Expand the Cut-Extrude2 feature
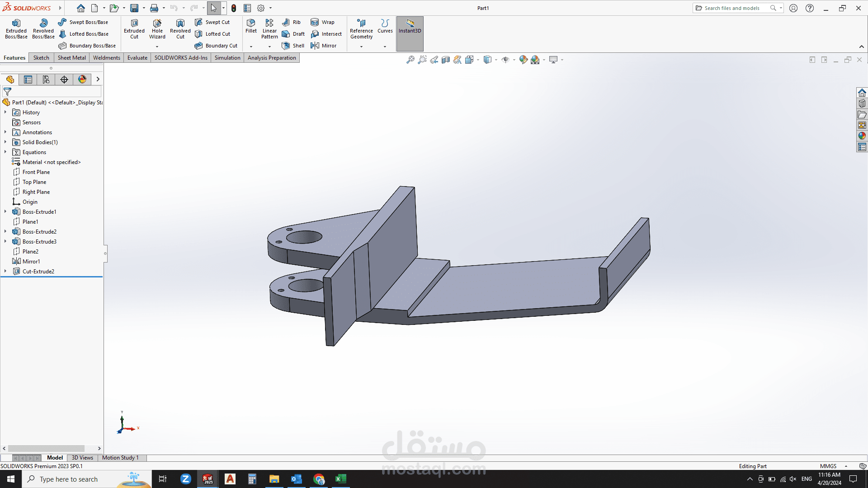The height and width of the screenshot is (488, 868). [5, 271]
